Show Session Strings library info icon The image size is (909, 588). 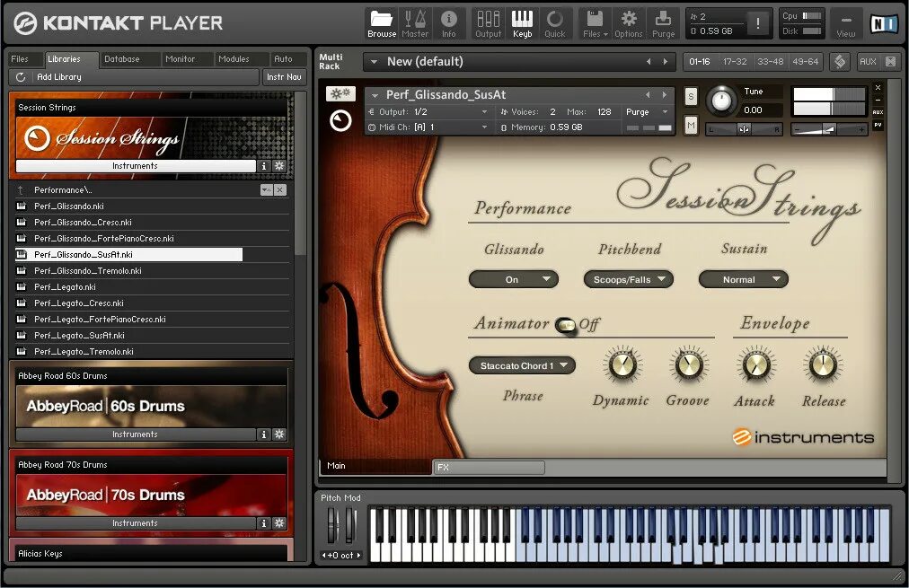(x=264, y=166)
